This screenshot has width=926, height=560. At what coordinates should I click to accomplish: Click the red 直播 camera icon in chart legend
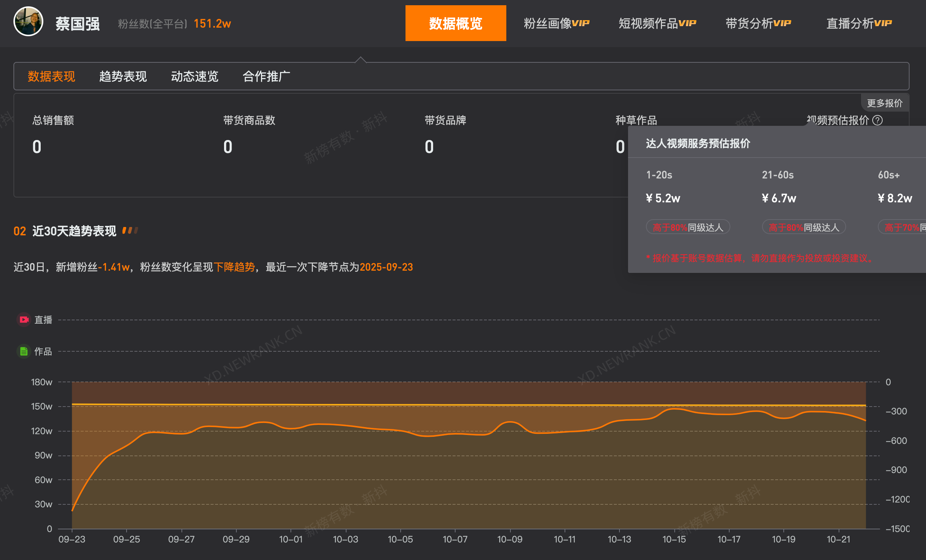(x=23, y=319)
